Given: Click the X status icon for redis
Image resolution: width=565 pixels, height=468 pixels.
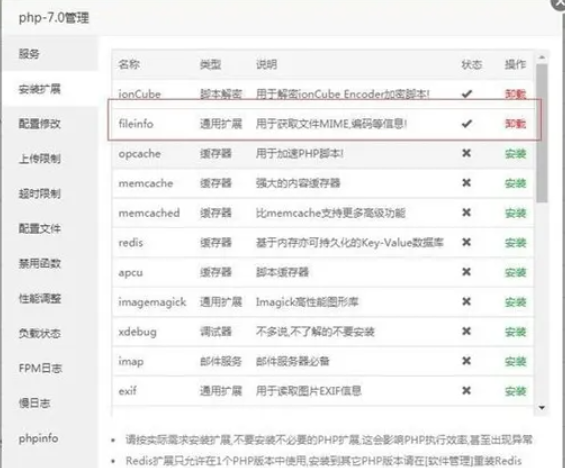Looking at the screenshot, I should pyautogui.click(x=467, y=242).
